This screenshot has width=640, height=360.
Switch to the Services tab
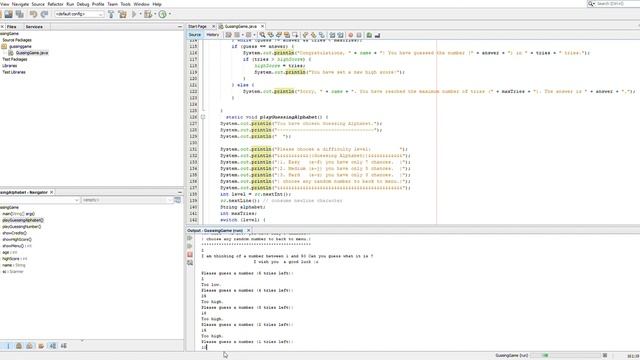click(x=34, y=27)
